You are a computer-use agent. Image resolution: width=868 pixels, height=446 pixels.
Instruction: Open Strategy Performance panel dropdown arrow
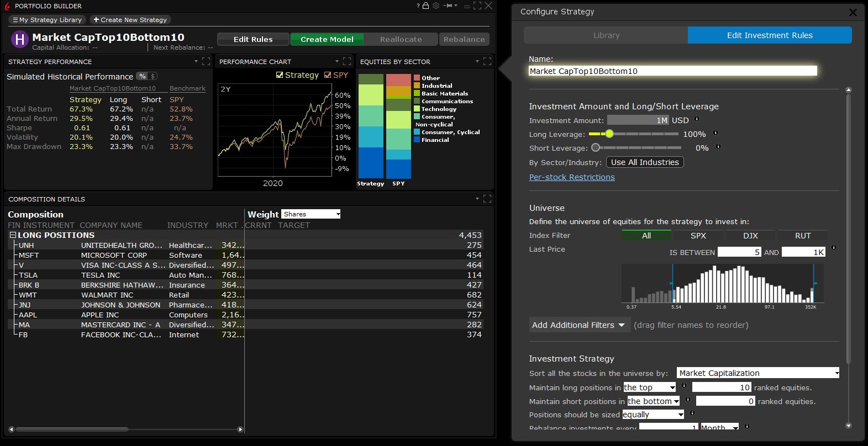coord(196,61)
